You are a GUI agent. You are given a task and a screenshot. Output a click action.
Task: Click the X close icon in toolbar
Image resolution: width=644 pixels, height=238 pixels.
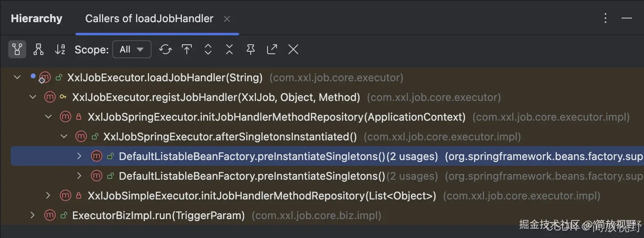pos(293,50)
